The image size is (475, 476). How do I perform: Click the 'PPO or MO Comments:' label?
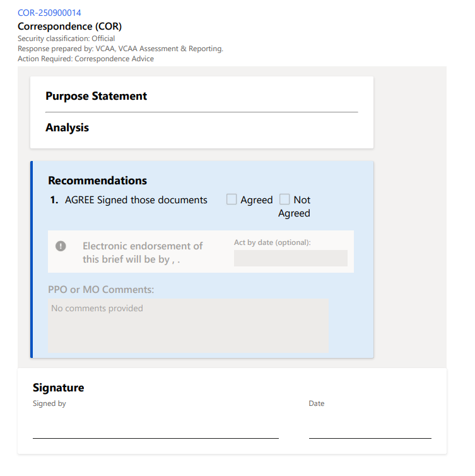pyautogui.click(x=101, y=290)
